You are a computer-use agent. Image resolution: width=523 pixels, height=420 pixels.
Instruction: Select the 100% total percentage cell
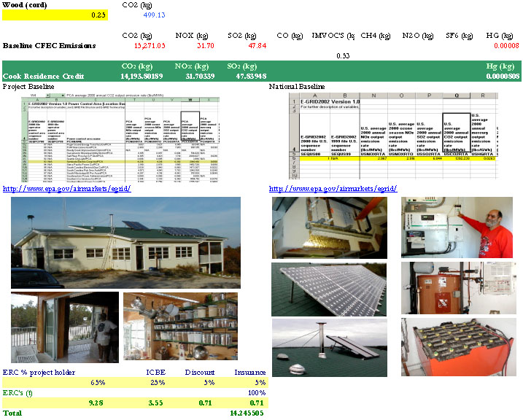(257, 393)
